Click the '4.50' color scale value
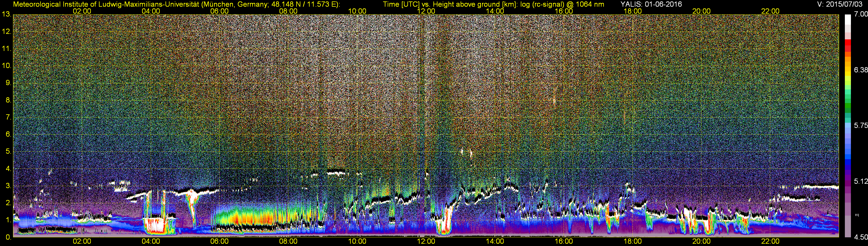The image size is (868, 246). (861, 237)
